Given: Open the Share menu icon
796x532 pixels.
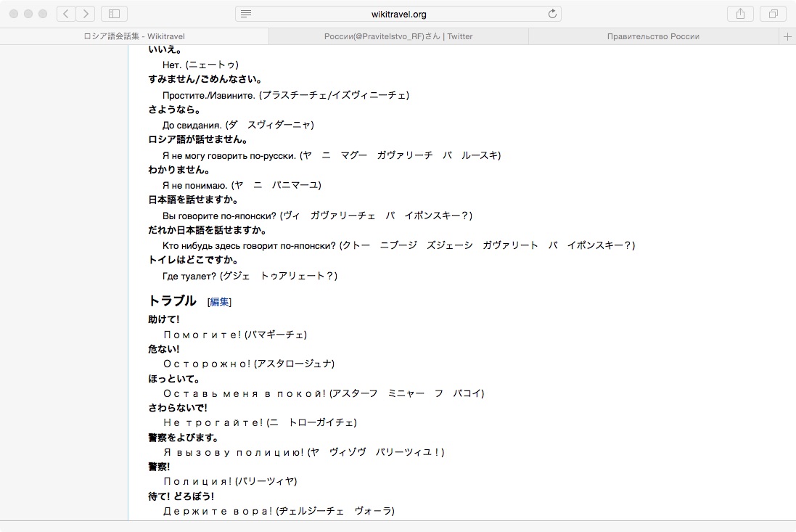Looking at the screenshot, I should [x=741, y=14].
